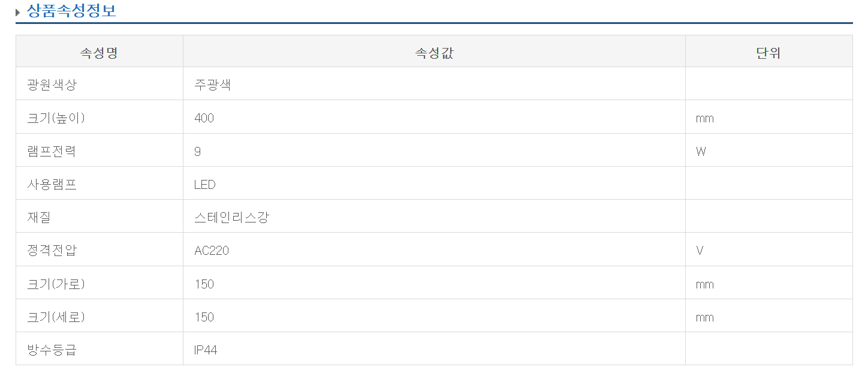Select the 속성명 column header
868x382 pixels.
[99, 52]
